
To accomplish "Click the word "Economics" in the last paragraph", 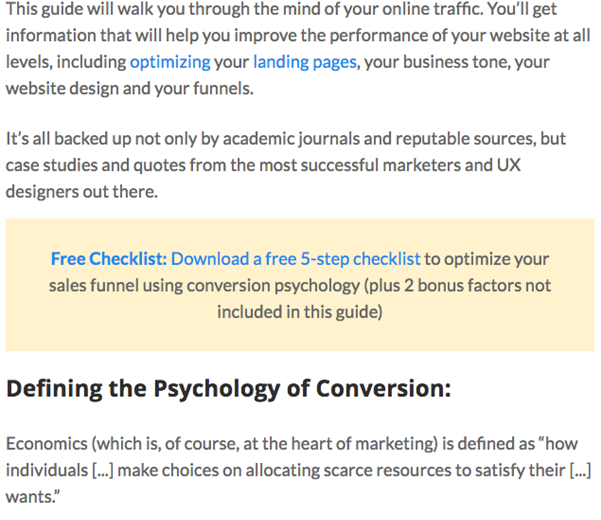I will (47, 444).
